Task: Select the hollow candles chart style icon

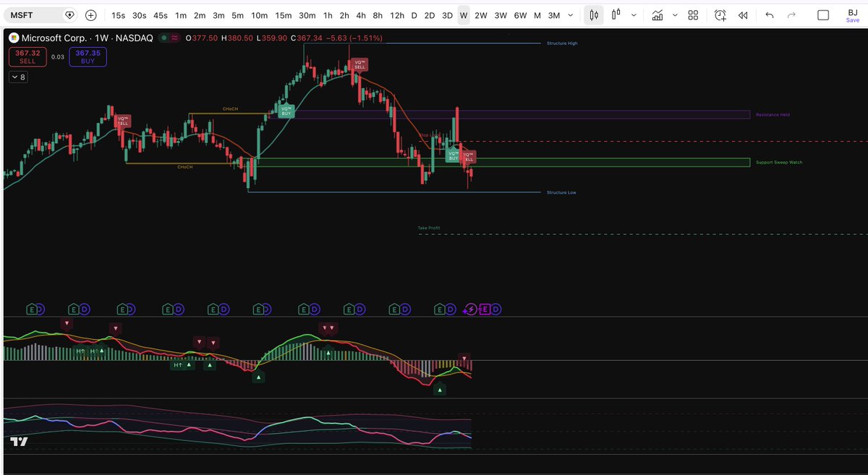Action: point(617,15)
